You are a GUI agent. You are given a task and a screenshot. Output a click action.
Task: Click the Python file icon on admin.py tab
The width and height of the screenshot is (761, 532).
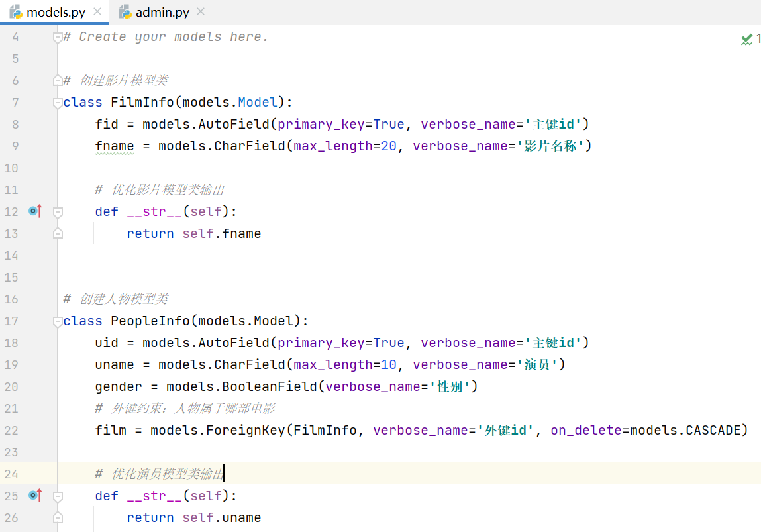(x=125, y=12)
